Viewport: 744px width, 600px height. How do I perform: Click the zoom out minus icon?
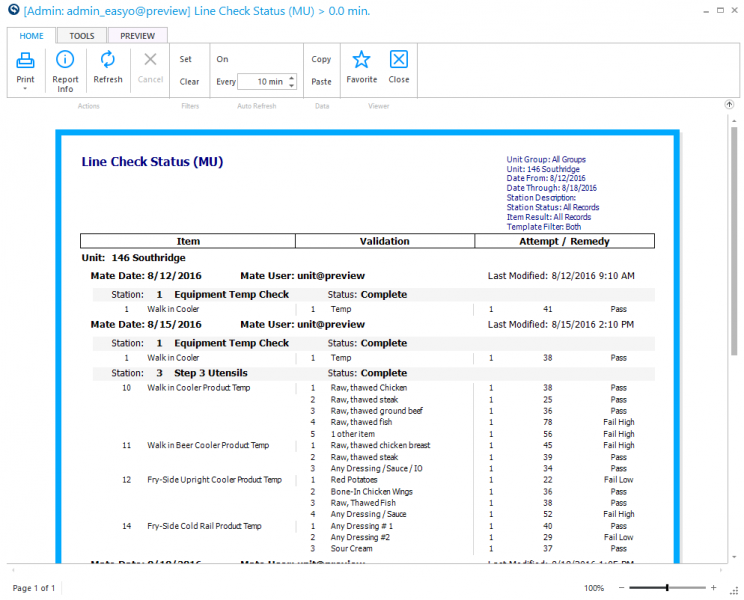[622, 588]
